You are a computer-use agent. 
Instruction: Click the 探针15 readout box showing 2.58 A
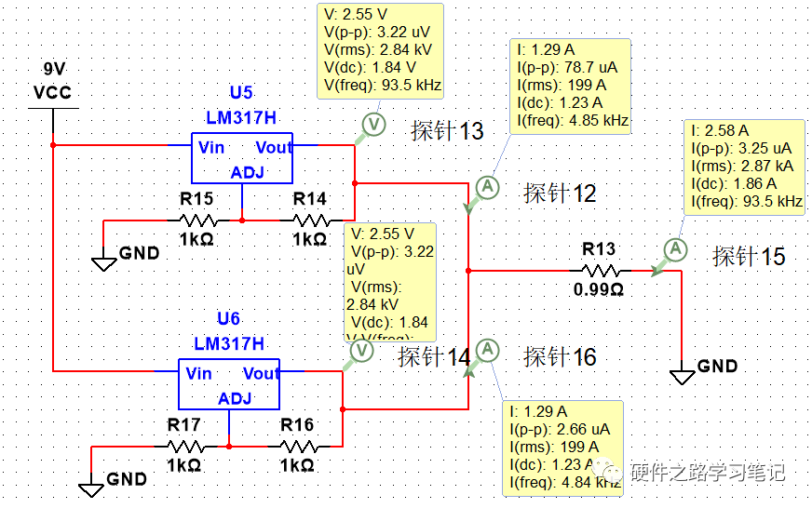[743, 167]
